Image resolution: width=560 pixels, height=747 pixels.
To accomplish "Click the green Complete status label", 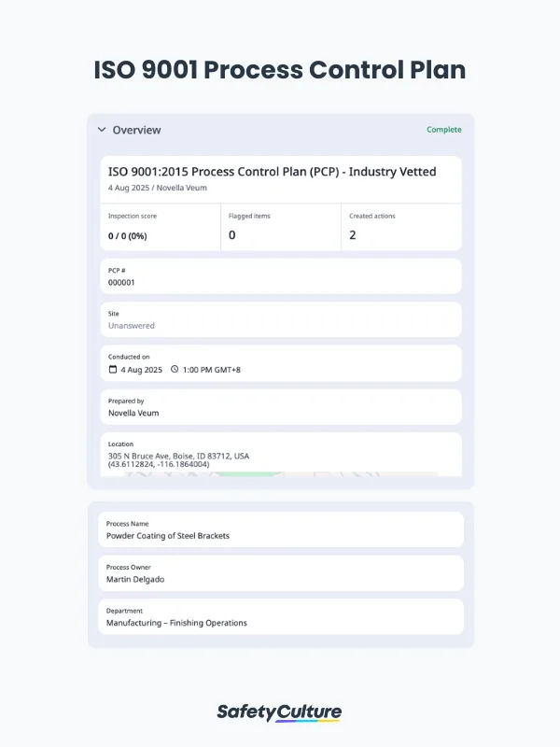I will tap(443, 130).
